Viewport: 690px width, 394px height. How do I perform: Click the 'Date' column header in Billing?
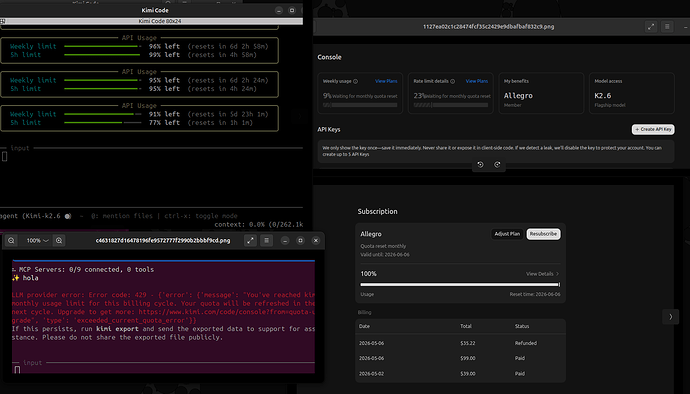tap(364, 326)
